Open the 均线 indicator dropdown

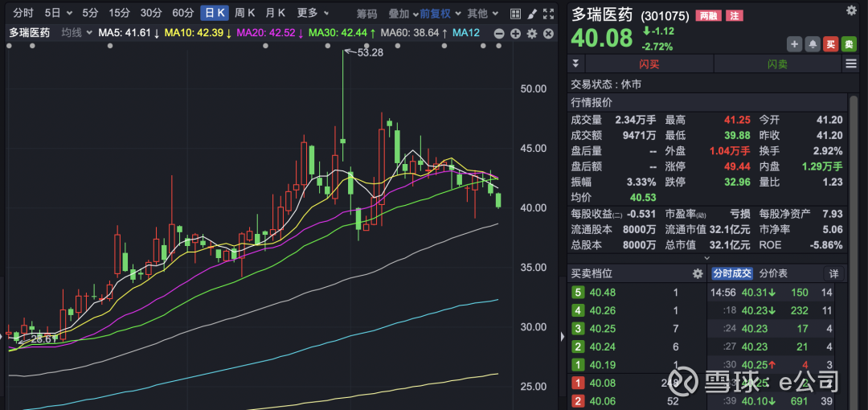[76, 33]
